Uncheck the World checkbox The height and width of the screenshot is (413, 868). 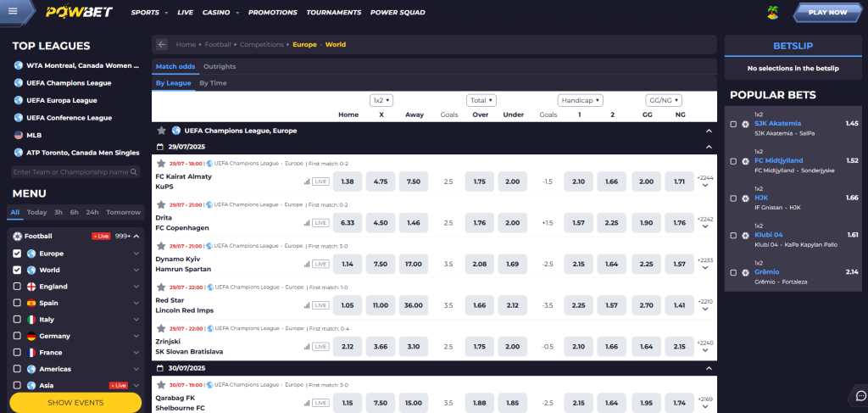pos(17,271)
